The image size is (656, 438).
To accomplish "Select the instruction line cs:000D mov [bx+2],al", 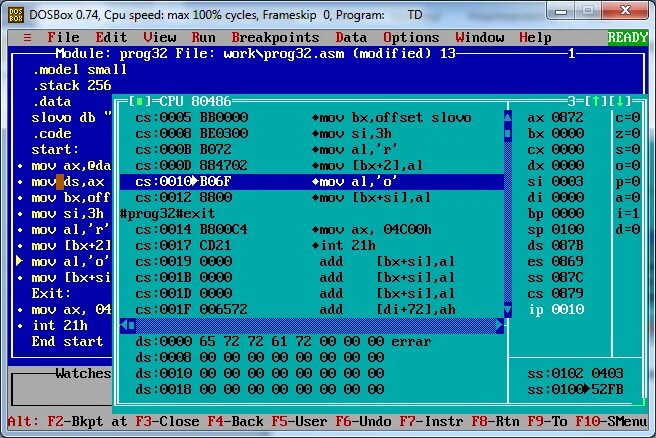I will [312, 165].
